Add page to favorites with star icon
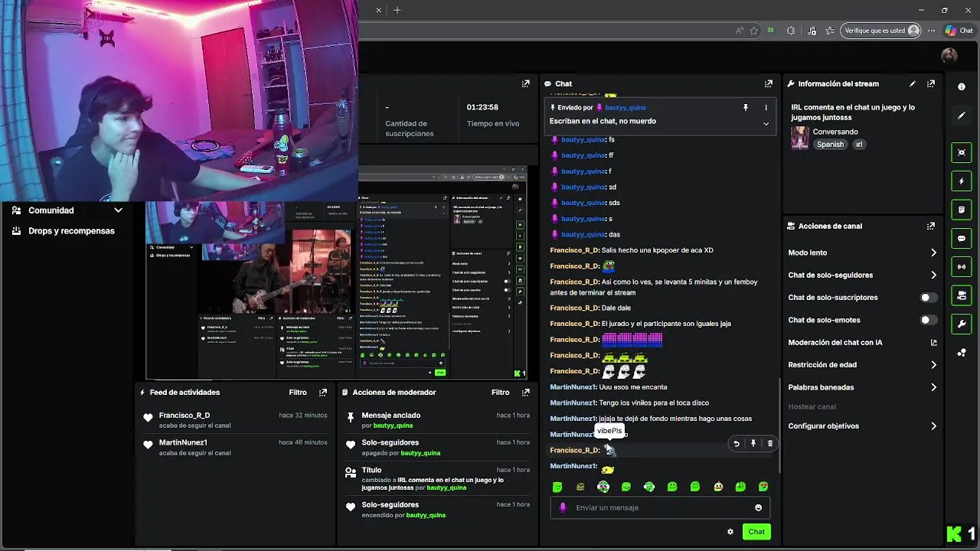Viewport: 980px width, 551px height. point(754,31)
